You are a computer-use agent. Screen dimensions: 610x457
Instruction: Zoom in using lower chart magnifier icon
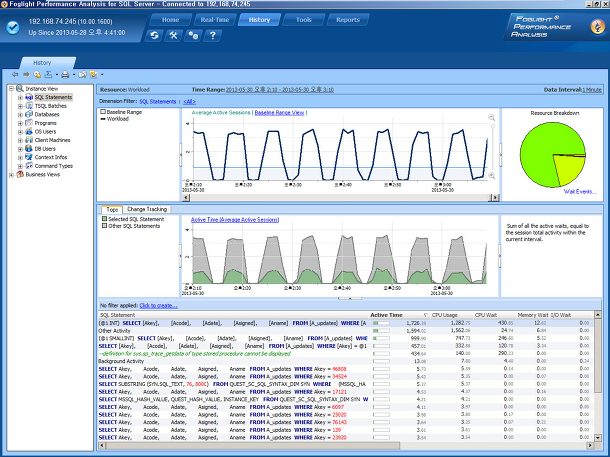point(492,176)
